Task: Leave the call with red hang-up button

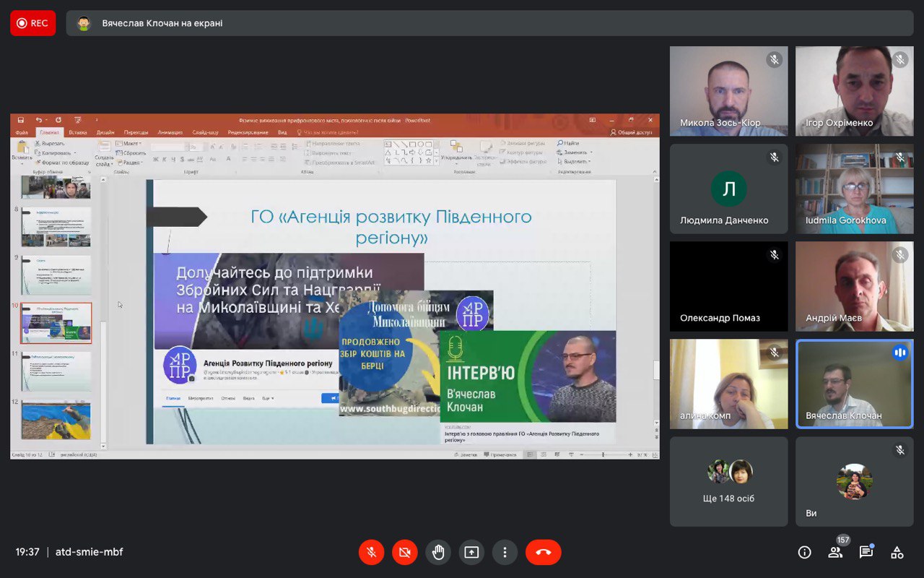Action: point(544,552)
